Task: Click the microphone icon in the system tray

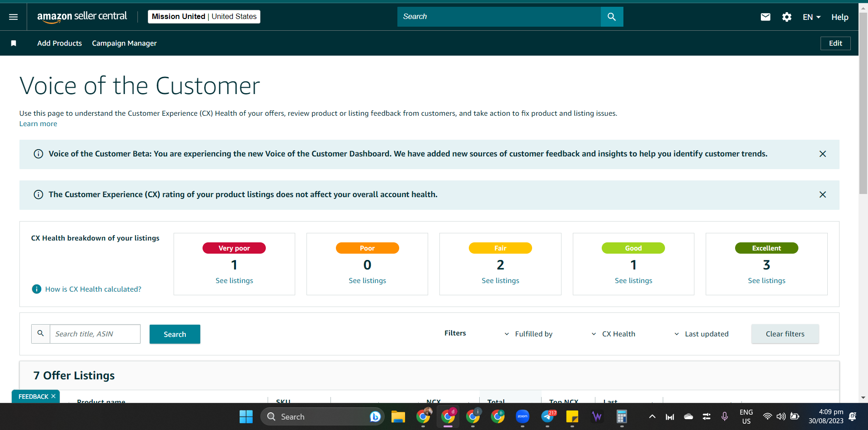Action: click(725, 416)
